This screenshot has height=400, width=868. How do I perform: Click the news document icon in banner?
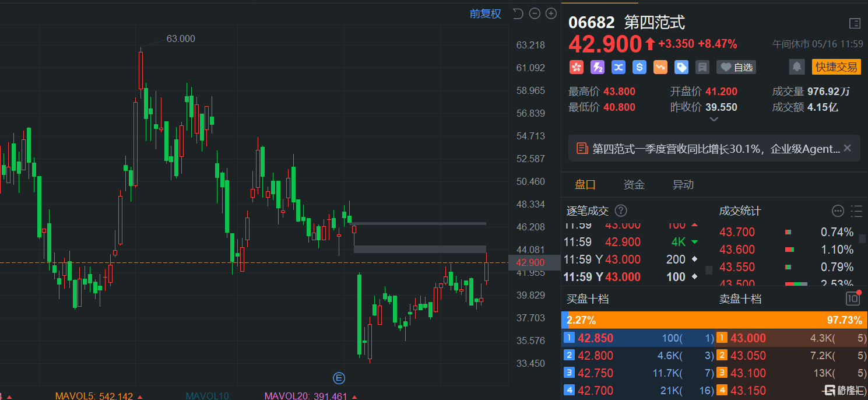point(582,148)
